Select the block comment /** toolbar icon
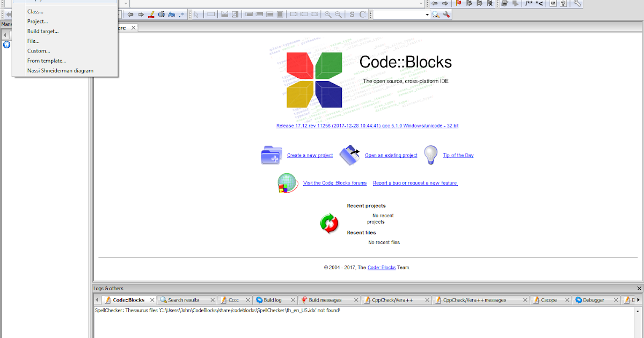Viewport: 644px width, 338px height. pyautogui.click(x=528, y=4)
